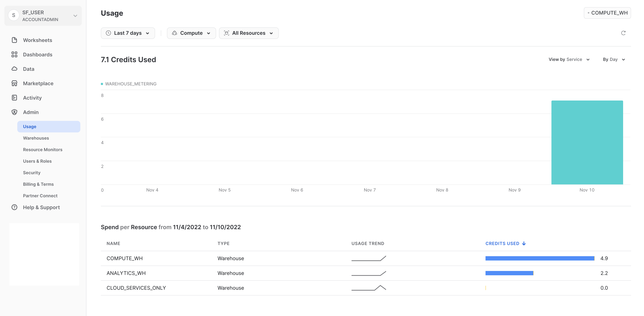Click the Worksheets icon in sidebar

(x=14, y=40)
